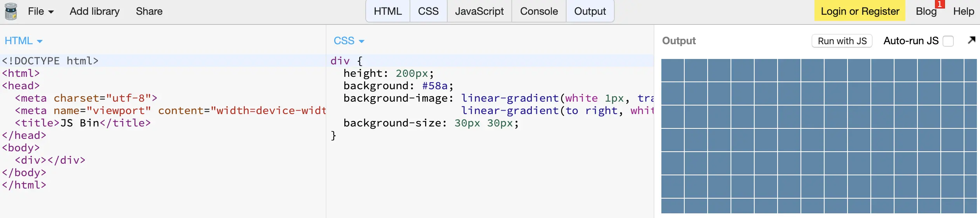Viewport: 980px width, 218px height.
Task: Toggle the HTML panel tab
Action: [388, 11]
